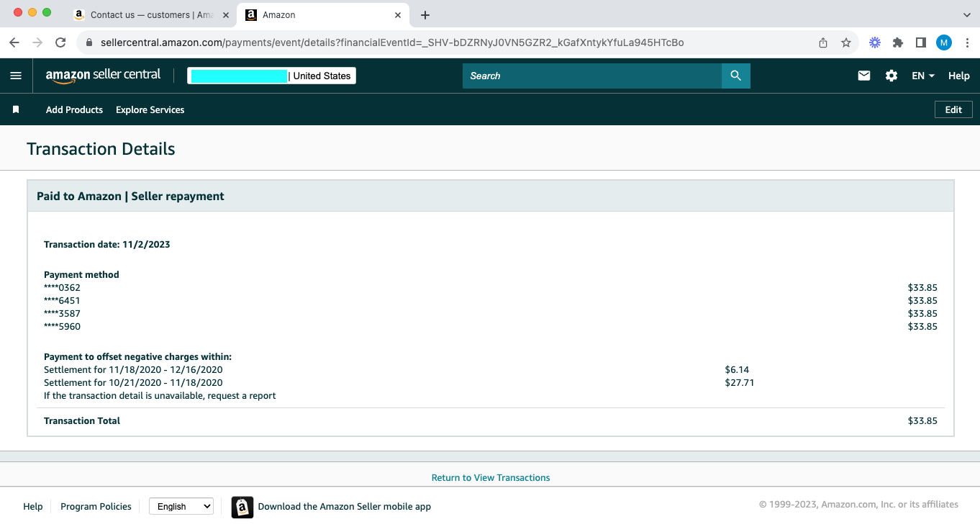
Task: Click payment method ****5960
Action: [x=62, y=327]
